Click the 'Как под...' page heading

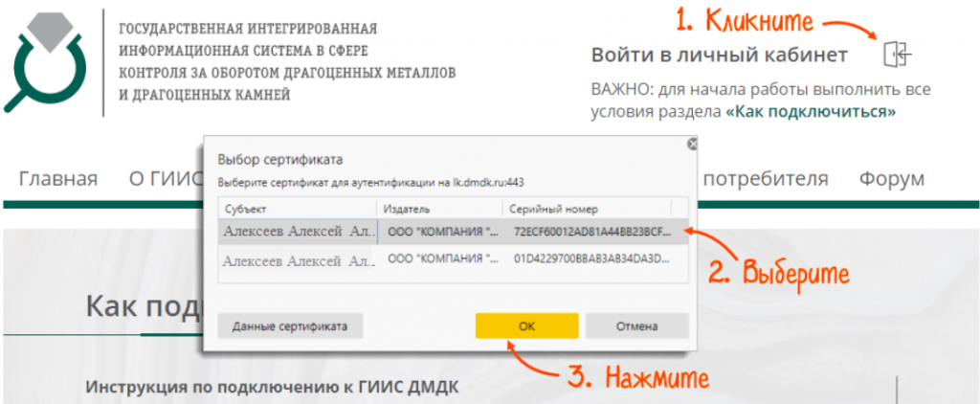pyautogui.click(x=144, y=306)
